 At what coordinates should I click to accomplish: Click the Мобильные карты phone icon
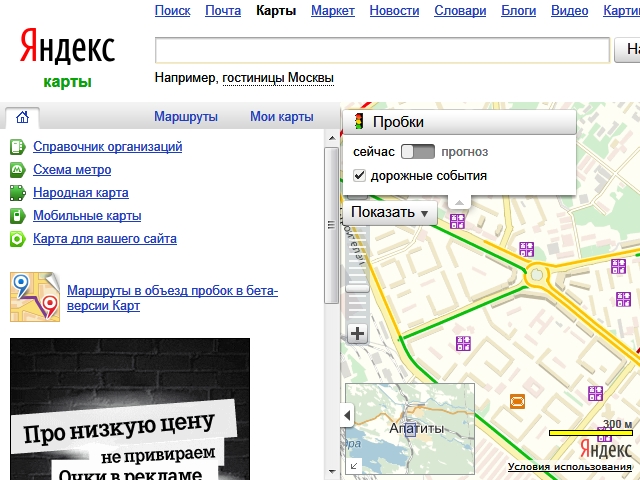tap(18, 216)
